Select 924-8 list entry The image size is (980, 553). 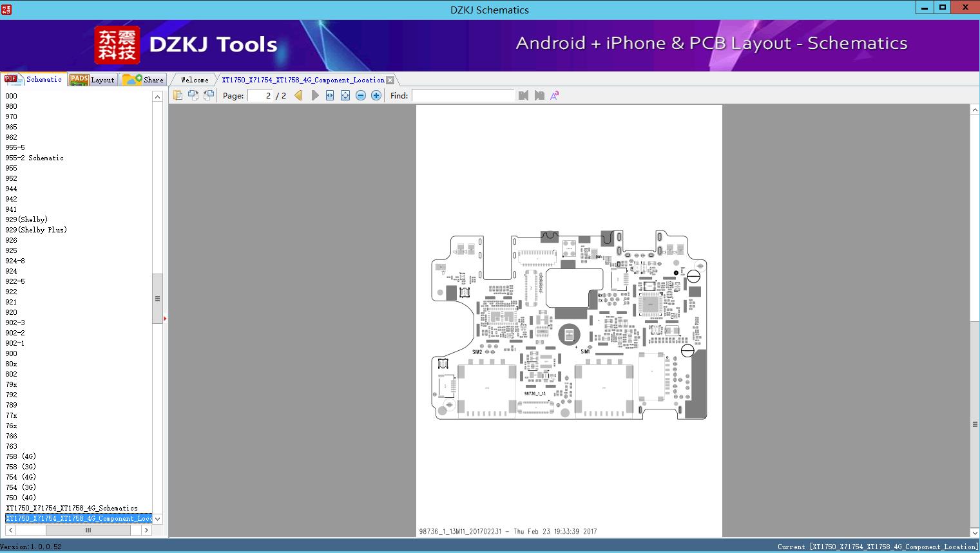pos(15,261)
